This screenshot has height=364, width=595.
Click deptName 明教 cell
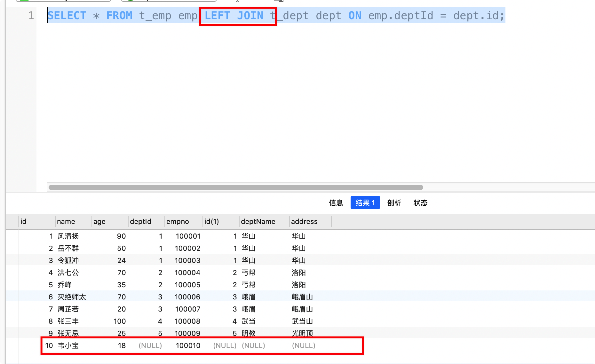[x=249, y=333]
